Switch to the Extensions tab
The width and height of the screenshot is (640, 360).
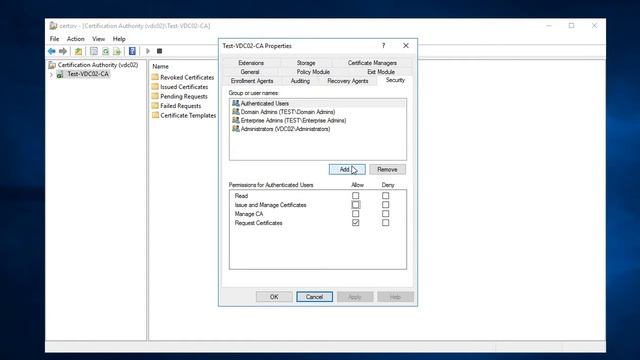251,63
